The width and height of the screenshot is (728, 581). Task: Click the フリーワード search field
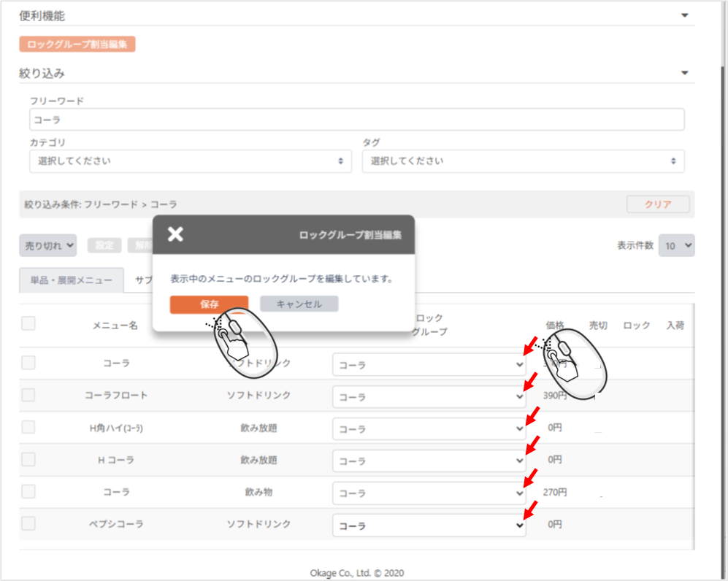pos(356,120)
